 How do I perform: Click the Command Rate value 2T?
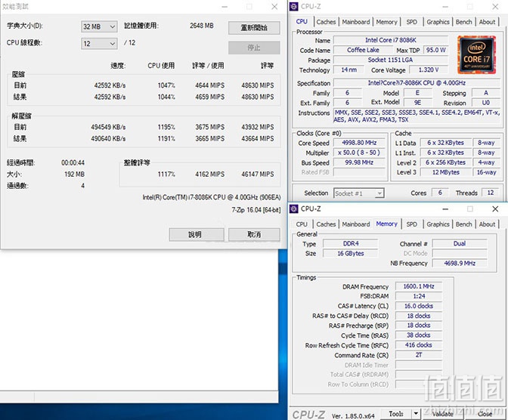coord(419,355)
